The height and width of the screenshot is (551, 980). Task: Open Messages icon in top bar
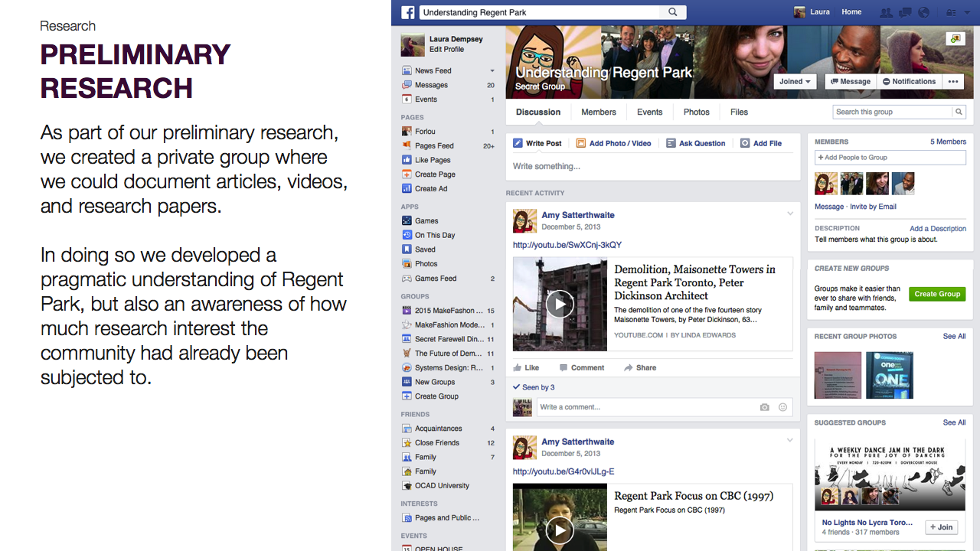[x=905, y=12]
